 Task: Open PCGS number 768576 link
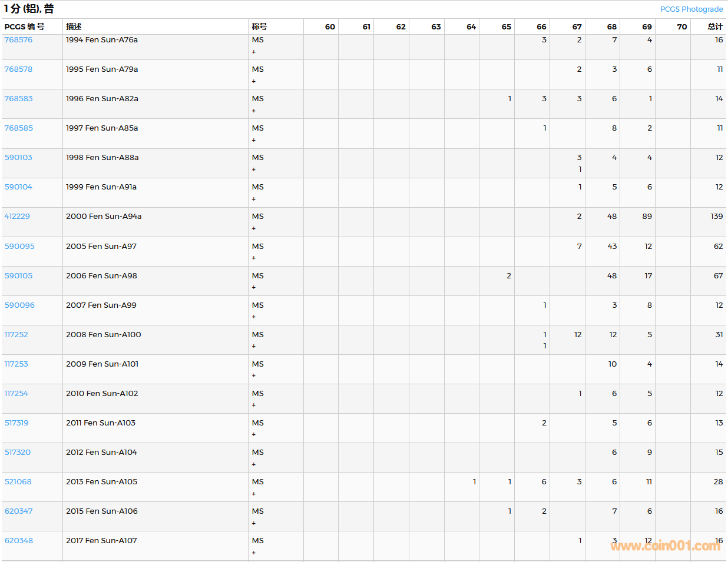click(18, 40)
